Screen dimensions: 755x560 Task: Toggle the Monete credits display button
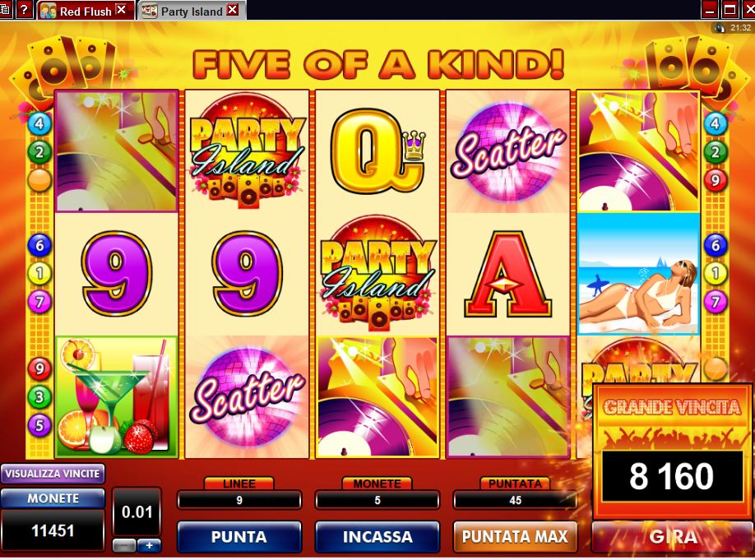53,498
